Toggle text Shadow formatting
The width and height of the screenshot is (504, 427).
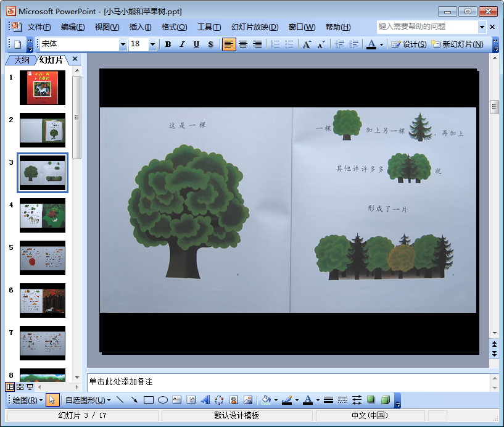click(210, 44)
